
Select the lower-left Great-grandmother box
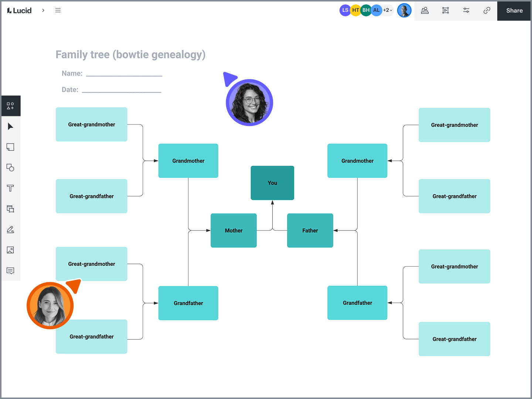tap(92, 264)
